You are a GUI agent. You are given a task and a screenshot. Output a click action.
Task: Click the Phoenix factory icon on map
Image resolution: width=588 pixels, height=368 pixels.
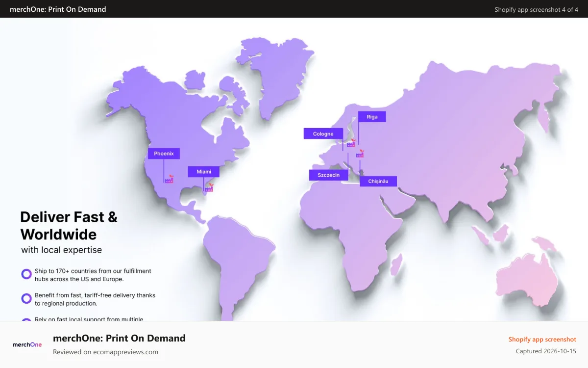pos(169,179)
